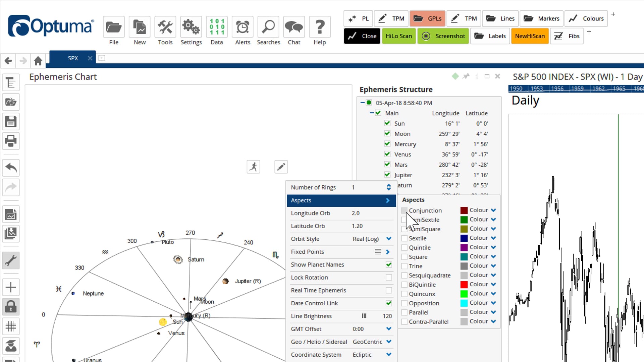Click the Fibs toolbar button

click(567, 36)
